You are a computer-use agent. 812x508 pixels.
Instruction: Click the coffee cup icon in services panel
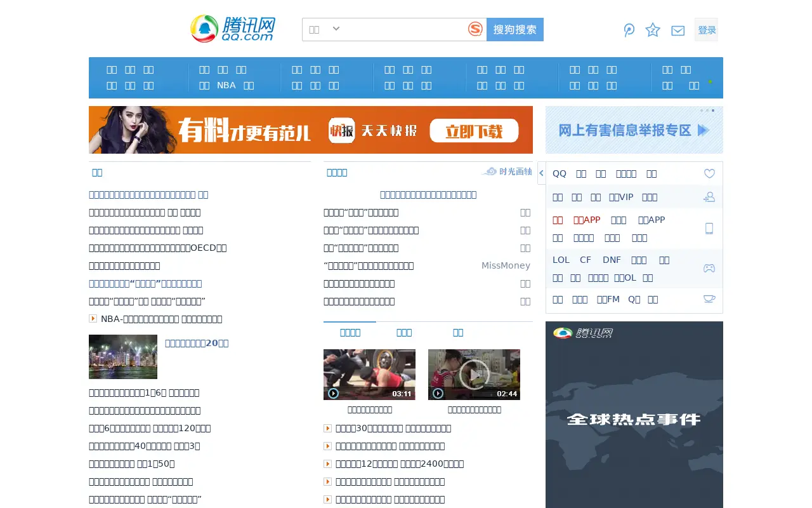(709, 298)
